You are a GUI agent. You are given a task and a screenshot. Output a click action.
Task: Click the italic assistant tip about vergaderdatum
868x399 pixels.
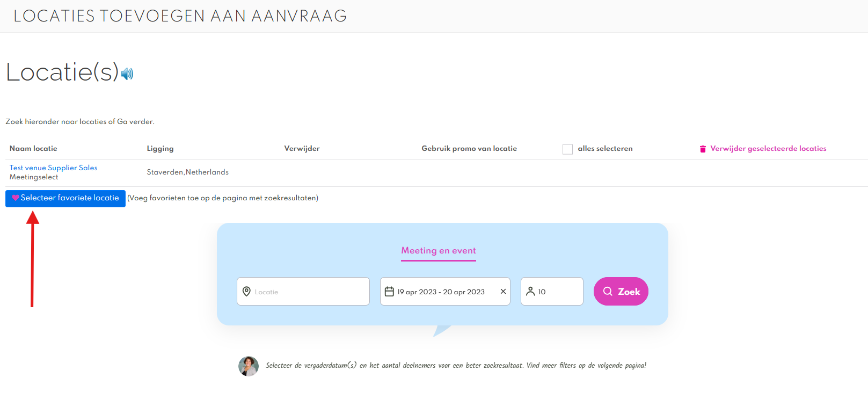[x=456, y=366]
